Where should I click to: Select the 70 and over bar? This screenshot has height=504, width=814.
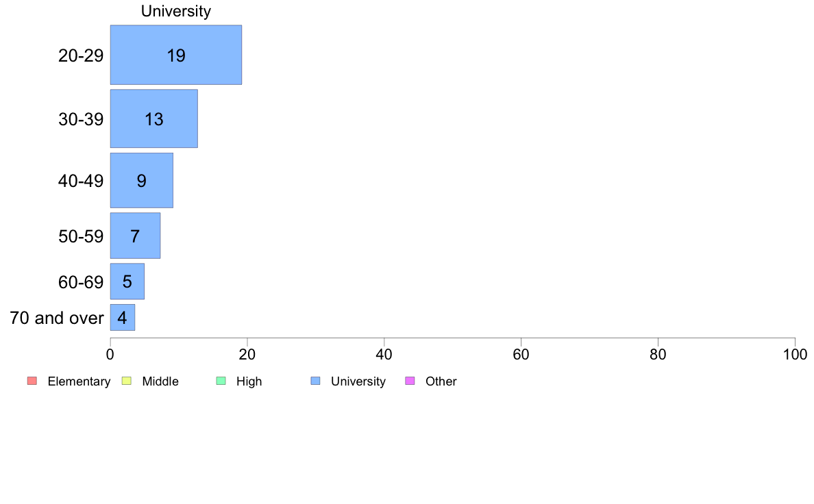(123, 318)
